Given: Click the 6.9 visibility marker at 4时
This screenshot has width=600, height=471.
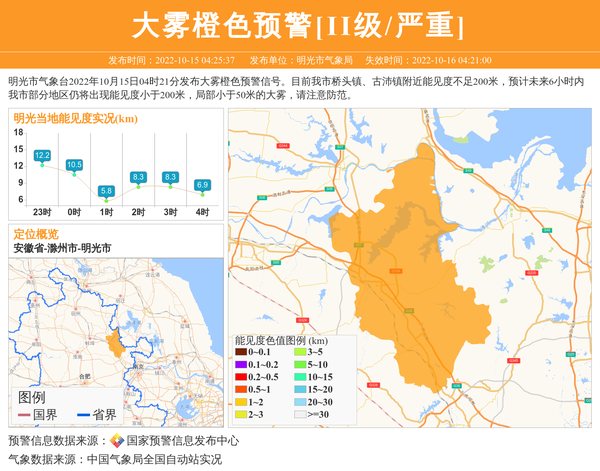Looking at the screenshot, I should click(202, 185).
